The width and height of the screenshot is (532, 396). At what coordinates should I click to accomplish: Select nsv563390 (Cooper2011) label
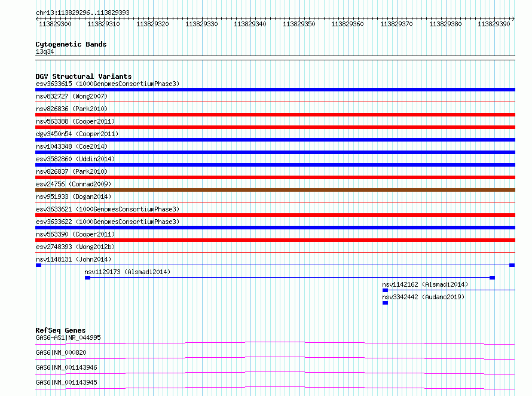[x=75, y=234]
